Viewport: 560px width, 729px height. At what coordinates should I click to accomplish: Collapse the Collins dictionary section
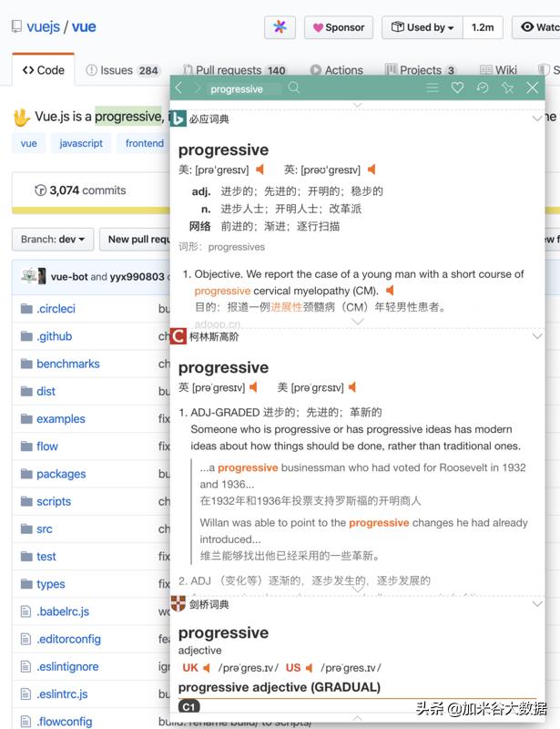[x=537, y=336]
